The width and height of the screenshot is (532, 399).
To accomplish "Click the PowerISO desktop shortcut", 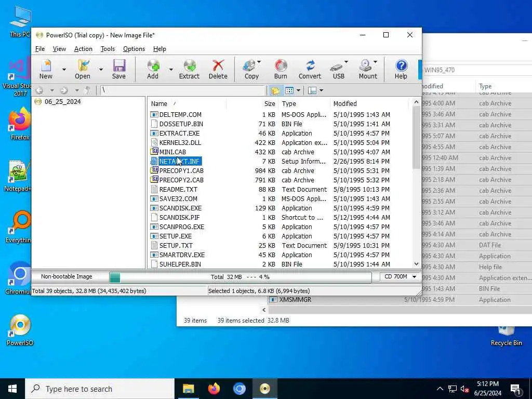I will point(20,330).
